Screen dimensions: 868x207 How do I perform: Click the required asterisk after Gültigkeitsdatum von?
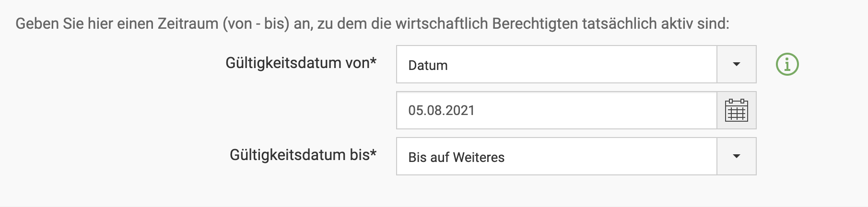[374, 61]
